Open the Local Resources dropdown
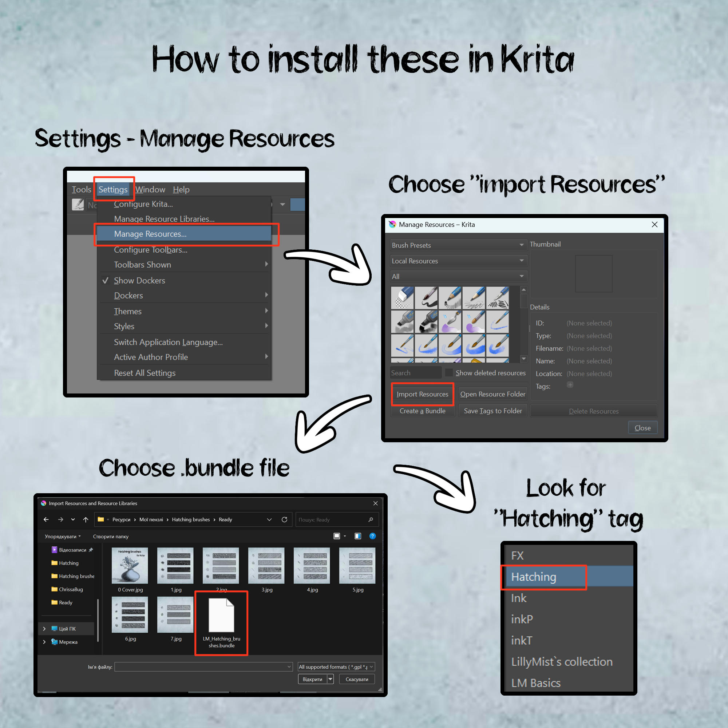 coord(458,261)
